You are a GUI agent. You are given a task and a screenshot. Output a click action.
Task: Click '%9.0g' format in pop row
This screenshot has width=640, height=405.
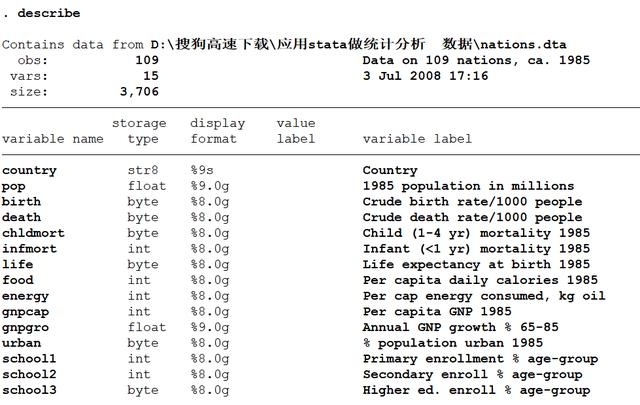click(x=210, y=187)
